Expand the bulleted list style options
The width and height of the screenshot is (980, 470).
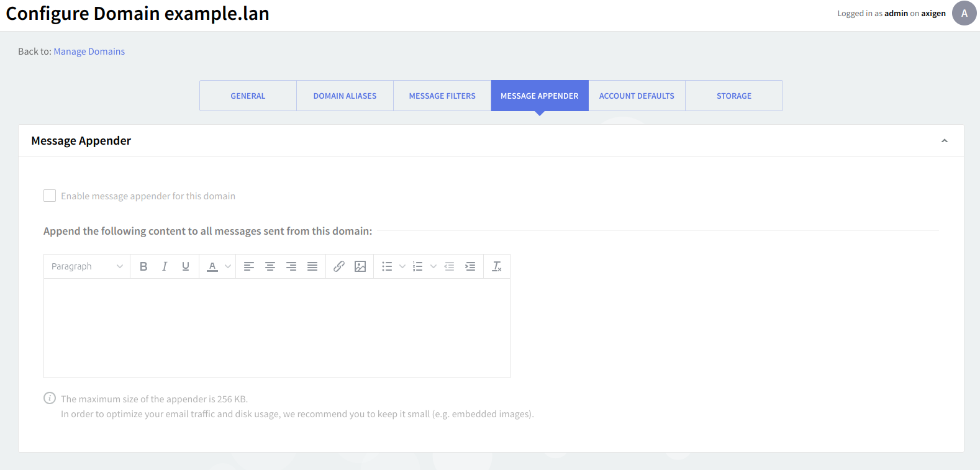point(402,266)
